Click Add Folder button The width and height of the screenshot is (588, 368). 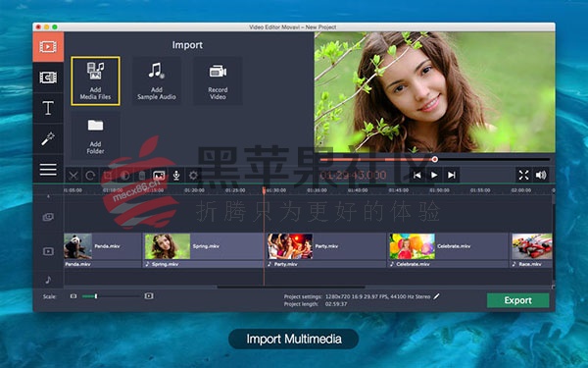tap(95, 135)
